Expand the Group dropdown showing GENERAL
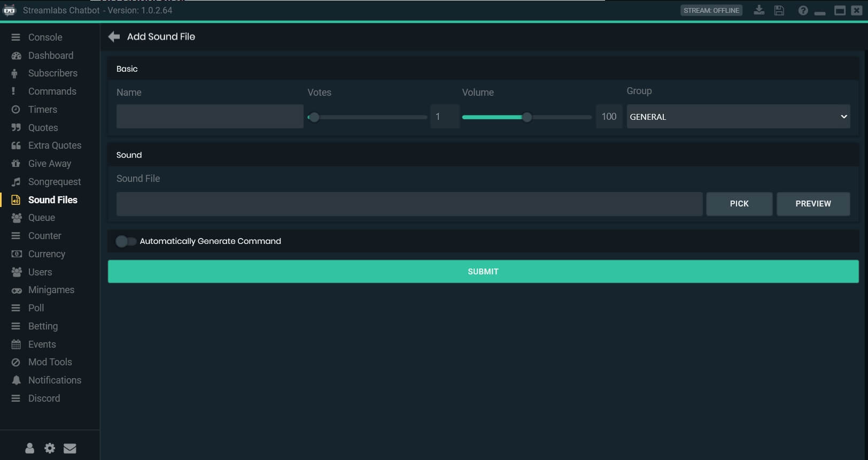 pyautogui.click(x=738, y=117)
